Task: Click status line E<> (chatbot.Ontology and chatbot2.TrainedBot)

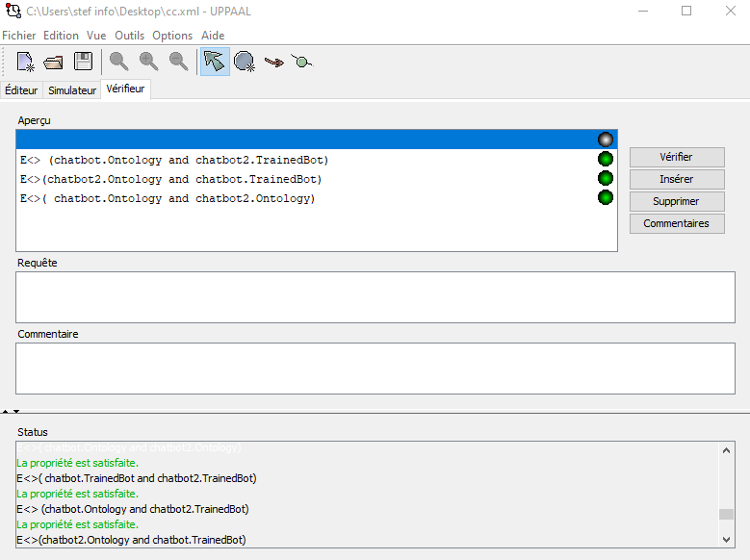Action: [x=133, y=509]
